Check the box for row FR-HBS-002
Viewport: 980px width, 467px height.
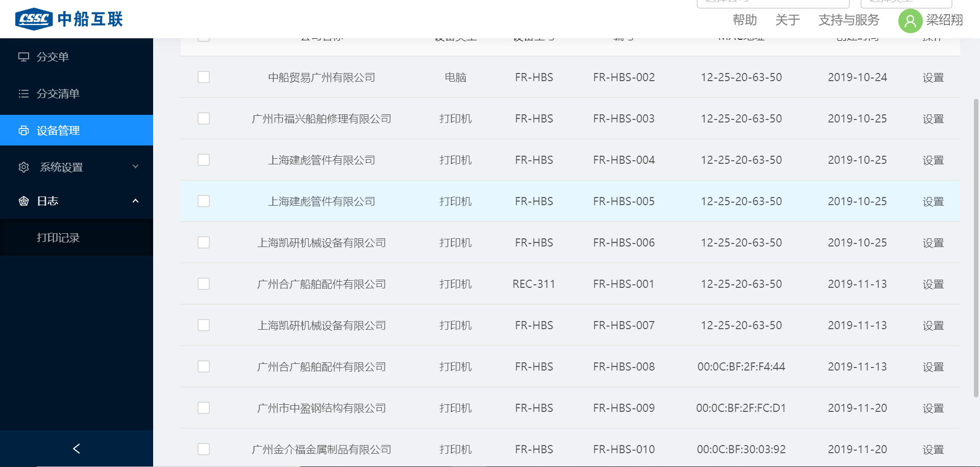pos(204,77)
